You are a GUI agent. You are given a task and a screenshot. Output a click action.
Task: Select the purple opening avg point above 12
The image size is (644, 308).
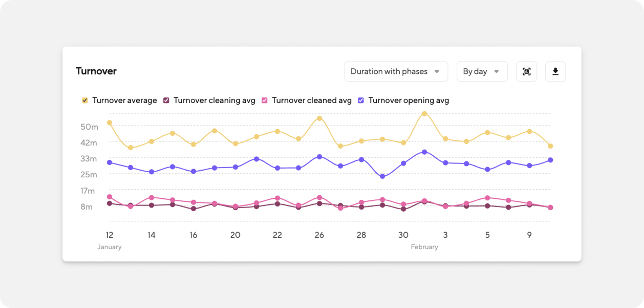[110, 162]
